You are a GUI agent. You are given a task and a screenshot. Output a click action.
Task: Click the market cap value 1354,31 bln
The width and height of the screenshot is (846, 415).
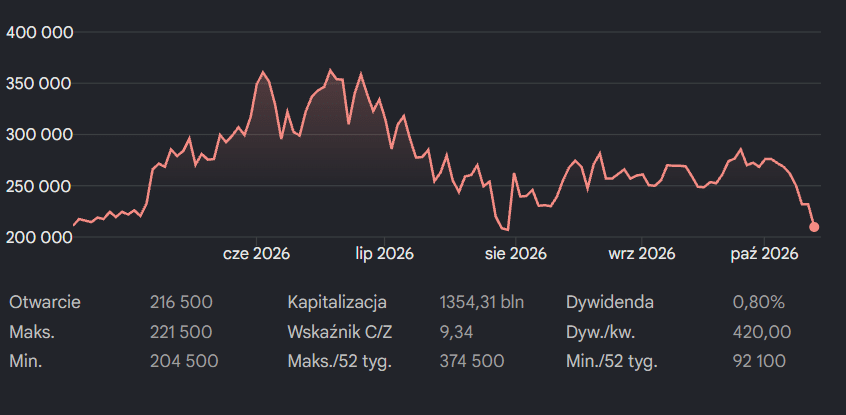482,302
